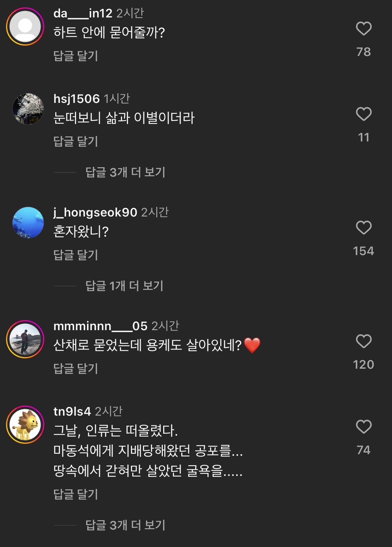Open tn9ls4's profile via username
The image size is (392, 547).
(x=72, y=411)
